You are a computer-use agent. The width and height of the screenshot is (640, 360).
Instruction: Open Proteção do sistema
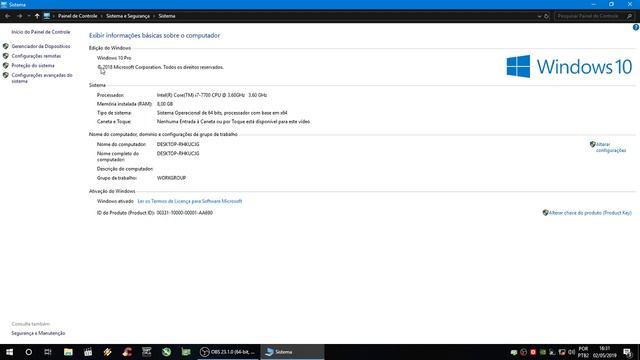(x=33, y=65)
